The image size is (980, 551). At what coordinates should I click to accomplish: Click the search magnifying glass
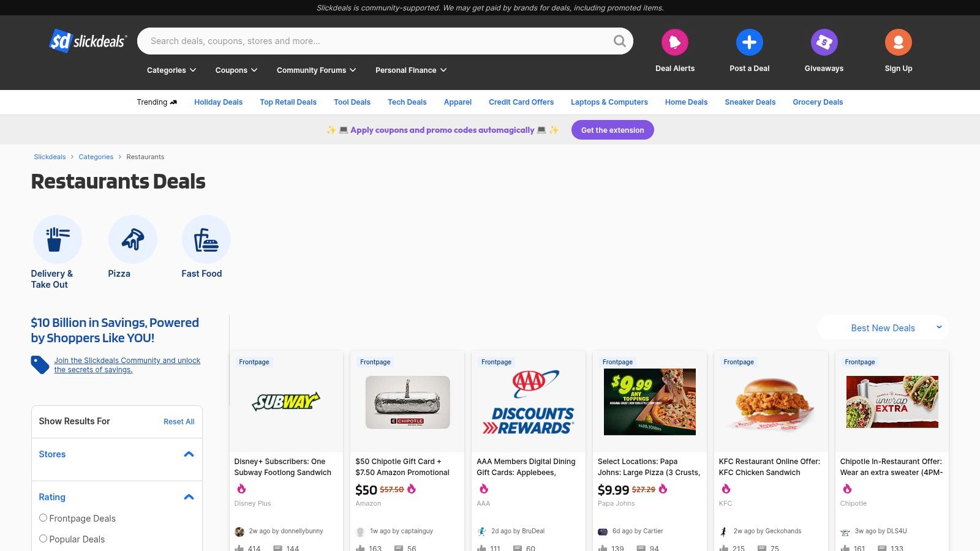[619, 41]
